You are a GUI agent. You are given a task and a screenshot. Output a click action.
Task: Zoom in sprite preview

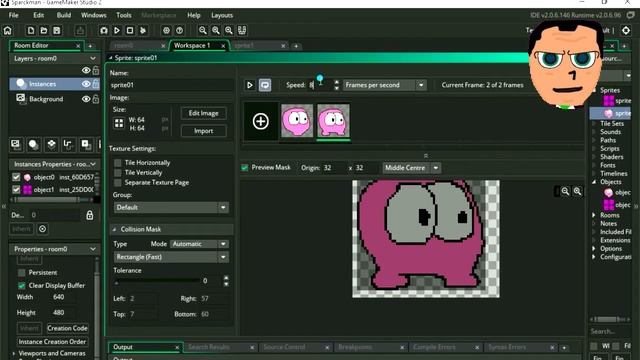click(x=577, y=191)
